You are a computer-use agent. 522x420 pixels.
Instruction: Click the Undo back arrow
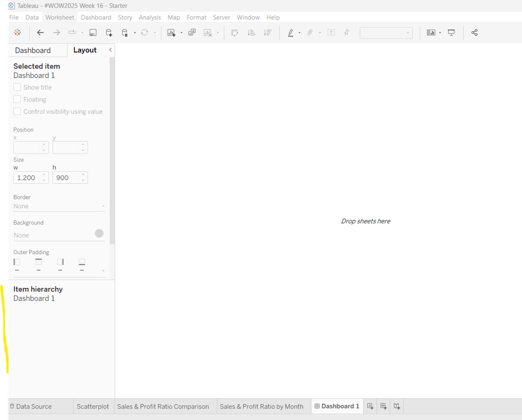40,33
